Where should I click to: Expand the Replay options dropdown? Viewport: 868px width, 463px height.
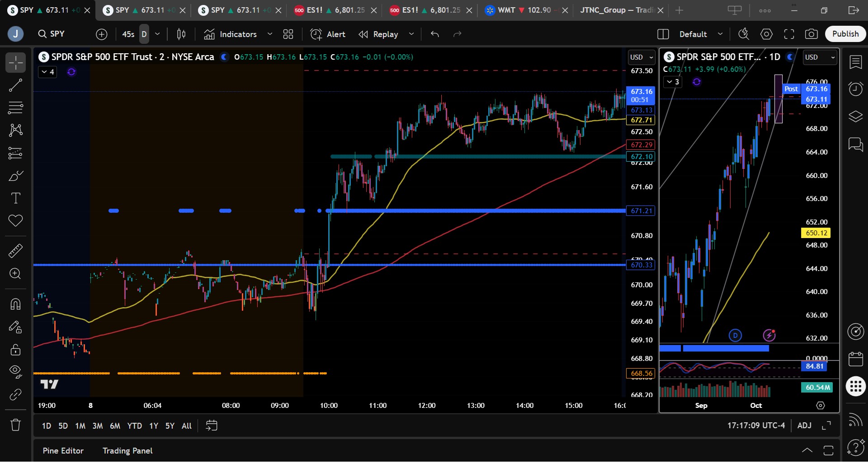(411, 34)
